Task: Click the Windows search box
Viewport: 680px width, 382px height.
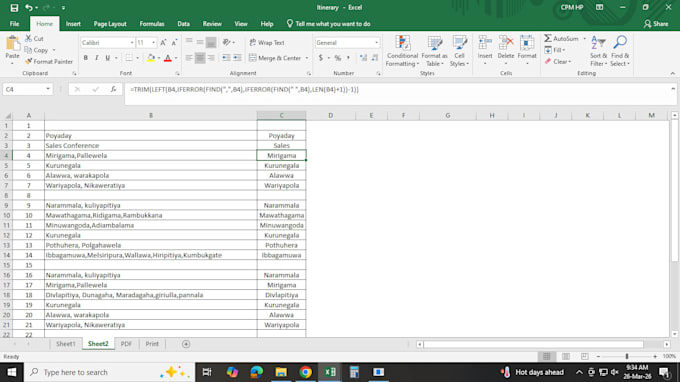Action: pyautogui.click(x=110, y=372)
